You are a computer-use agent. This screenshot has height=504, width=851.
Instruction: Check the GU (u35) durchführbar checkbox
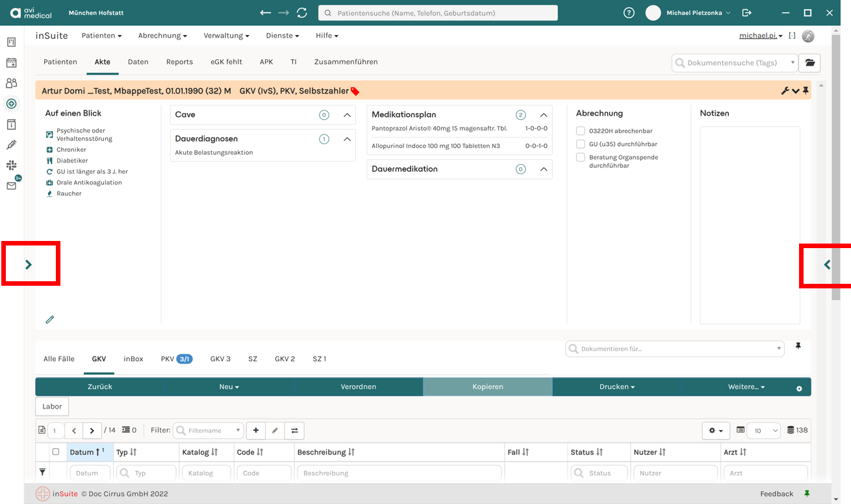click(581, 144)
